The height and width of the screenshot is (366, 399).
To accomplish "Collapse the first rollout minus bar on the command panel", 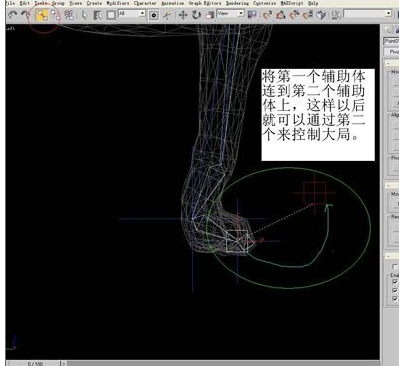I will click(x=392, y=63).
